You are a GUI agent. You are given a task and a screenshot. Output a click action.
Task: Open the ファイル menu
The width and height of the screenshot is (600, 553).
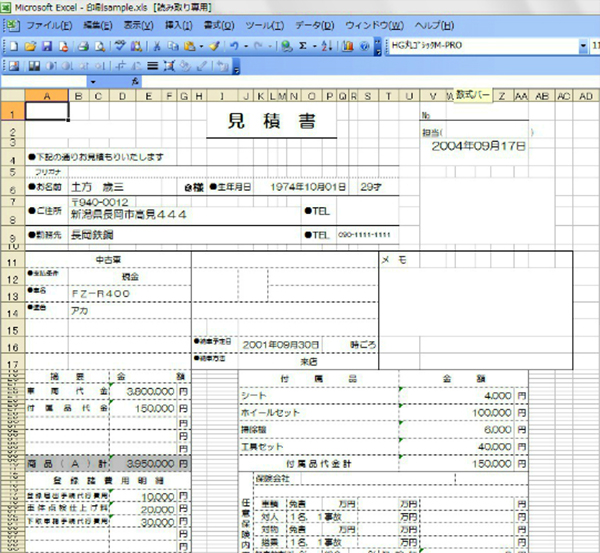point(49,26)
